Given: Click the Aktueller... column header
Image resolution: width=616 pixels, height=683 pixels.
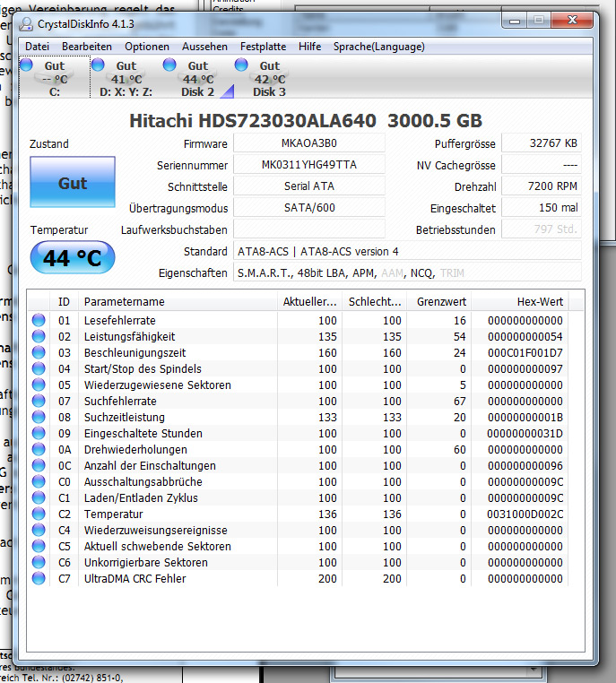Looking at the screenshot, I should pos(309,301).
